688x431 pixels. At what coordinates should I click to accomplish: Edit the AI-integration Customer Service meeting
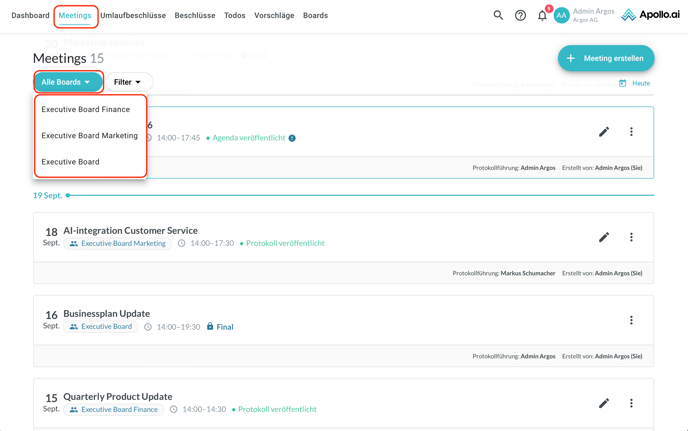tap(604, 238)
